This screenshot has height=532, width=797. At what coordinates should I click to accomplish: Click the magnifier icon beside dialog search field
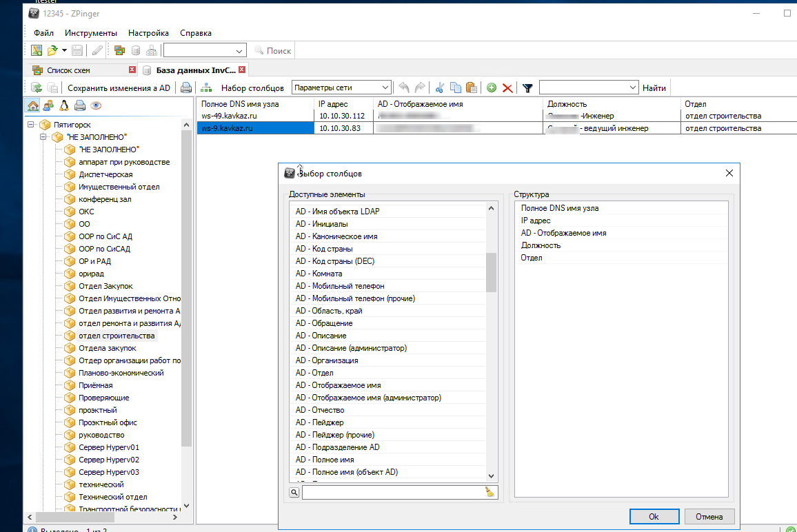294,492
